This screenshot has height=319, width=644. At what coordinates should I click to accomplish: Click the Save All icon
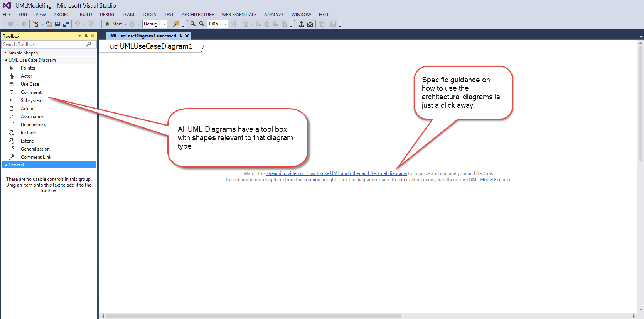click(x=66, y=24)
